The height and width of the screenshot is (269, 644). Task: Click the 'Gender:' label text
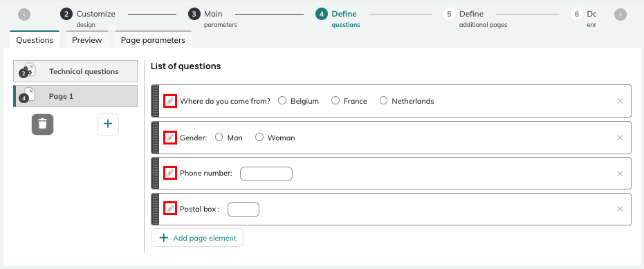pos(194,138)
